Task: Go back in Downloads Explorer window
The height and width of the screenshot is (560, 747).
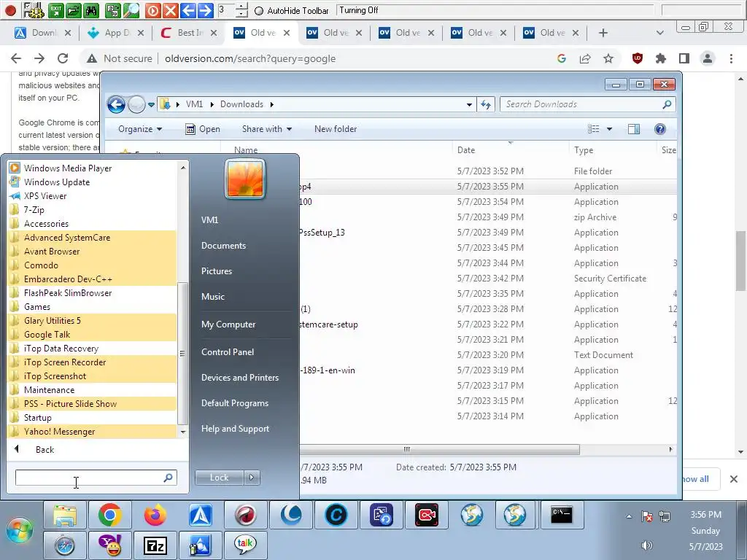Action: 116,104
